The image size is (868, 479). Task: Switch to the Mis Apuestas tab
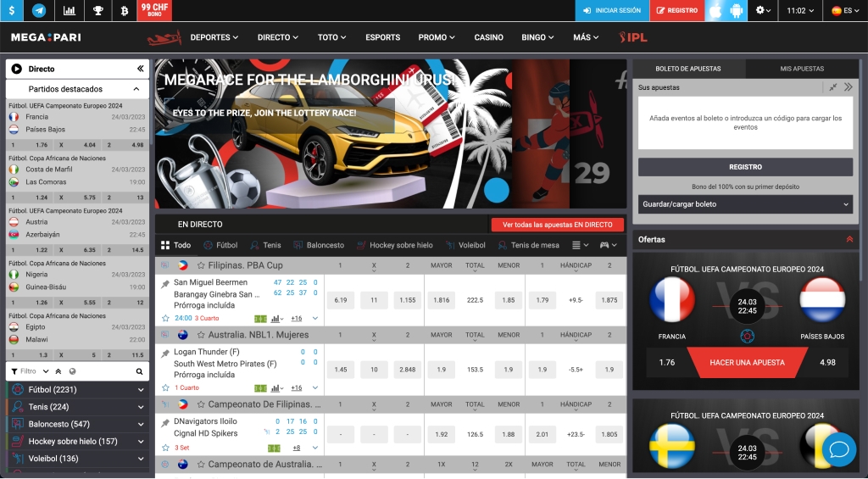tap(802, 69)
